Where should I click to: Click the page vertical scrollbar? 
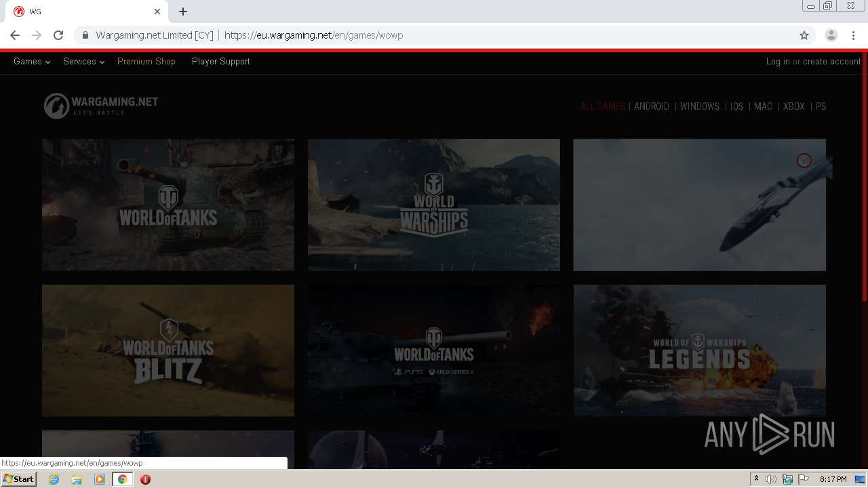click(865, 176)
